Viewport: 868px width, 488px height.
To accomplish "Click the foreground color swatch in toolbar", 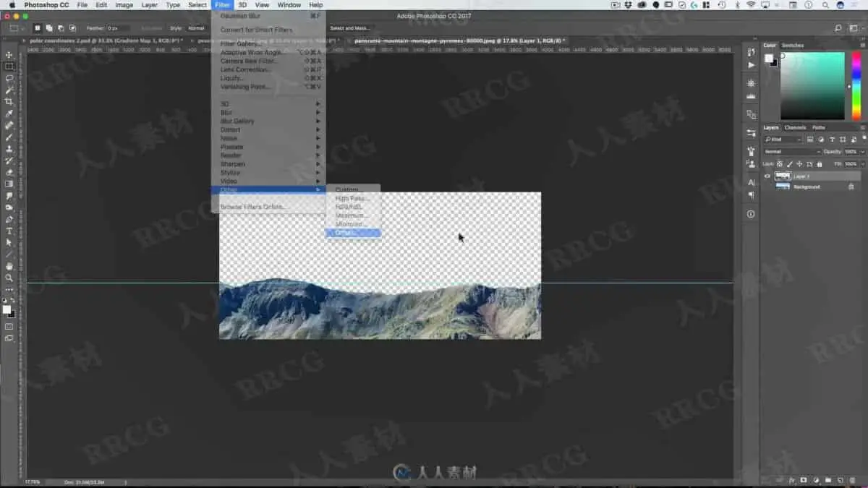I will [x=7, y=309].
